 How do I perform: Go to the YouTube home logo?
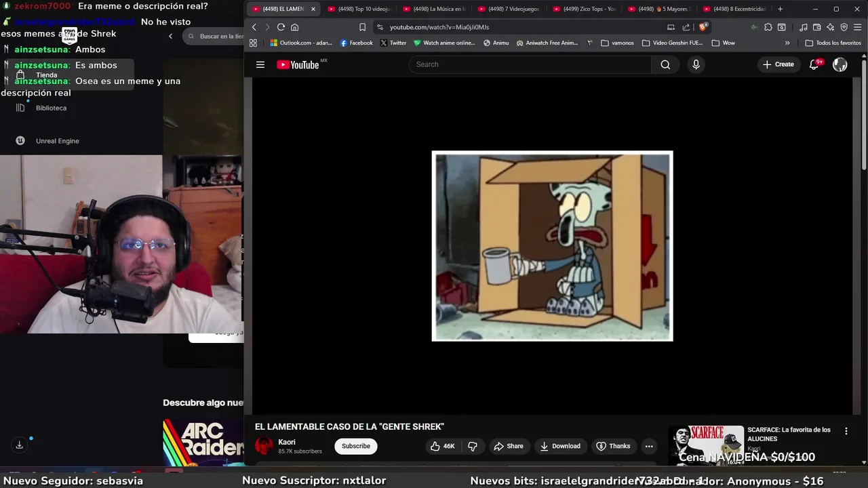point(298,64)
